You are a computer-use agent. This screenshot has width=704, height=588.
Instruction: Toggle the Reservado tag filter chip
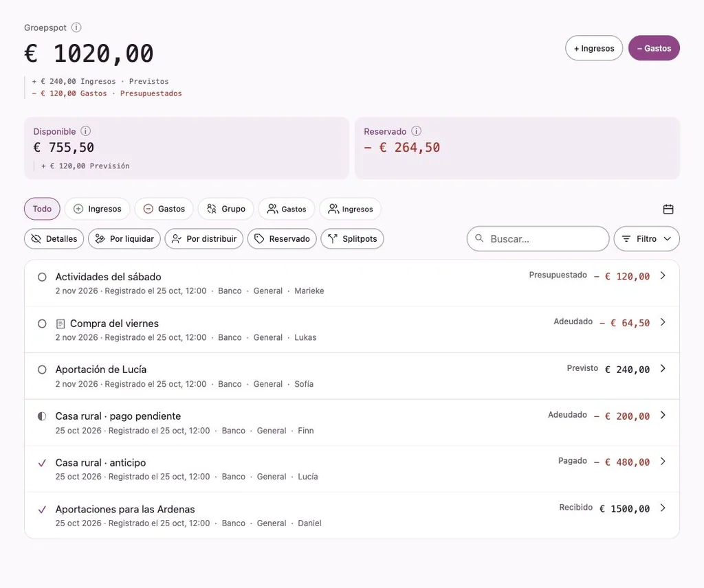[282, 238]
